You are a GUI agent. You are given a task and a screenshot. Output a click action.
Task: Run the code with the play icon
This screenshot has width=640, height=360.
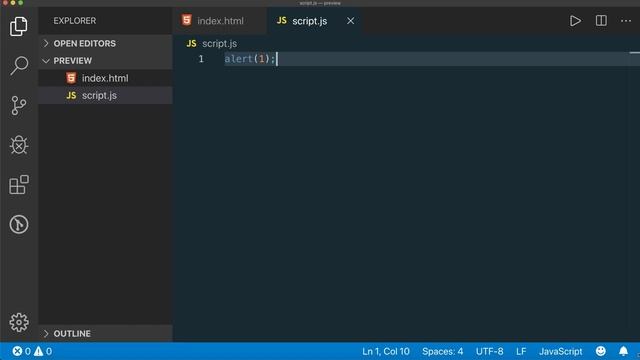click(x=575, y=21)
